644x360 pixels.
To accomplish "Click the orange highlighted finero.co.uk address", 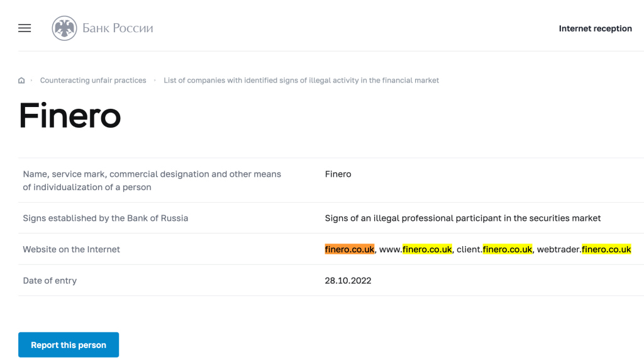I will tap(350, 249).
